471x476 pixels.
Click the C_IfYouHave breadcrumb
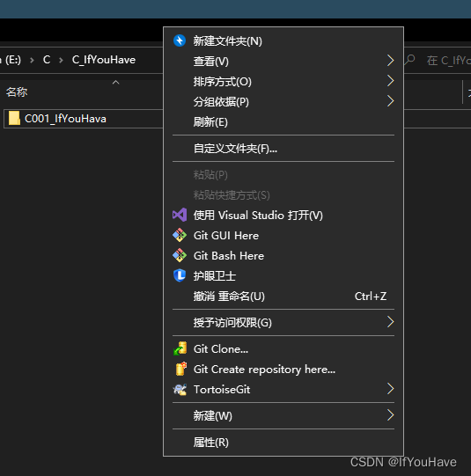click(104, 60)
